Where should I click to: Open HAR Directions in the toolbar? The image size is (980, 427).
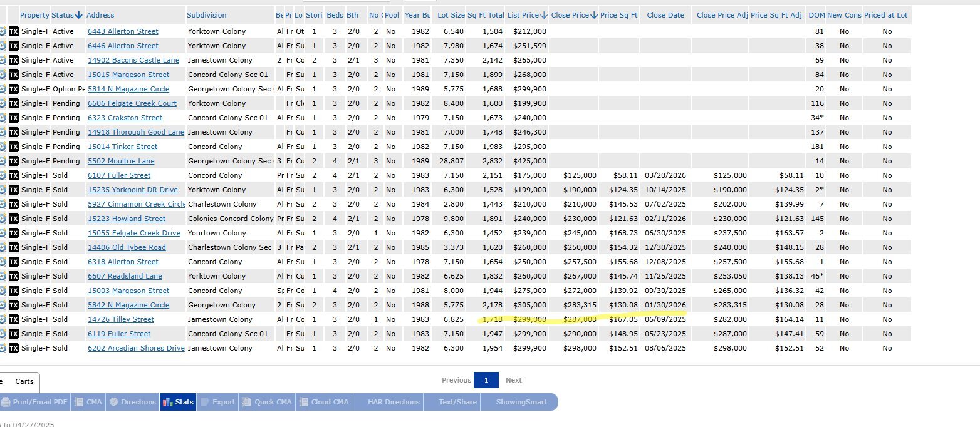[394, 402]
